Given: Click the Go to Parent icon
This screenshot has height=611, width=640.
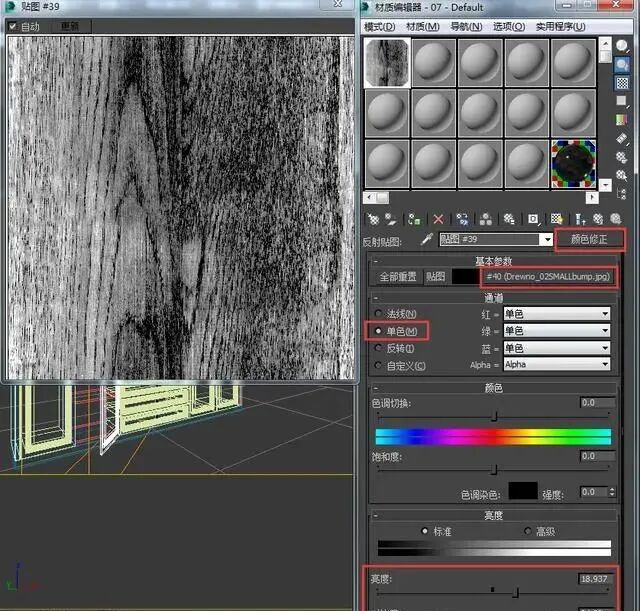Looking at the screenshot, I should (598, 219).
